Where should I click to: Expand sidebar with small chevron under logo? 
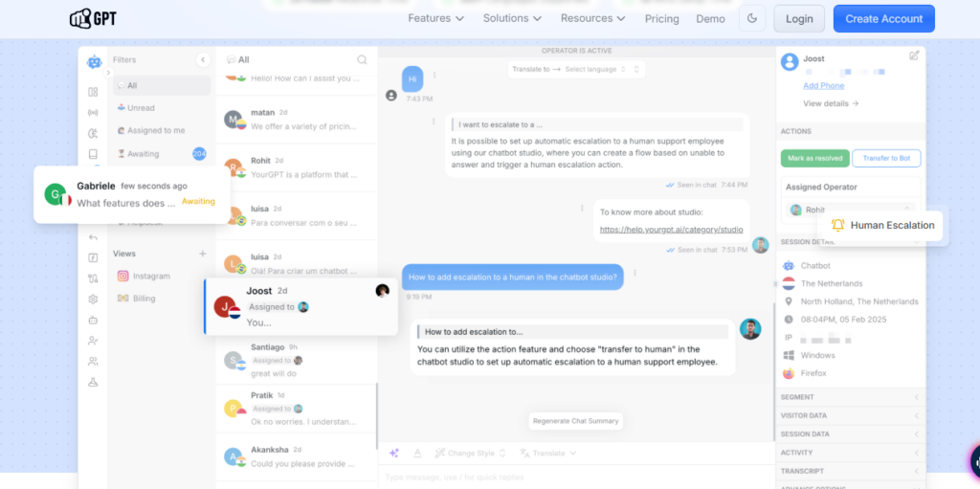(x=107, y=73)
